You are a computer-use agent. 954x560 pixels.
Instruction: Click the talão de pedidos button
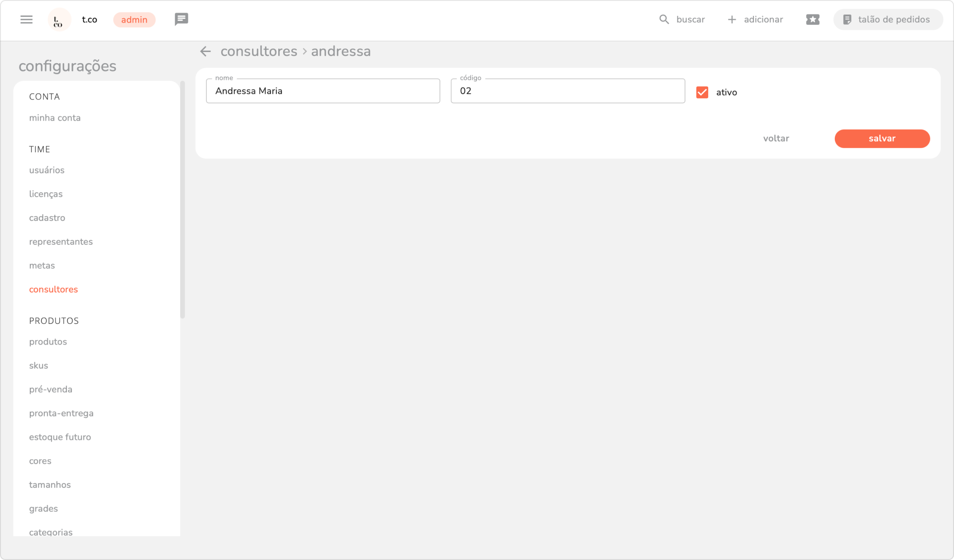point(888,19)
